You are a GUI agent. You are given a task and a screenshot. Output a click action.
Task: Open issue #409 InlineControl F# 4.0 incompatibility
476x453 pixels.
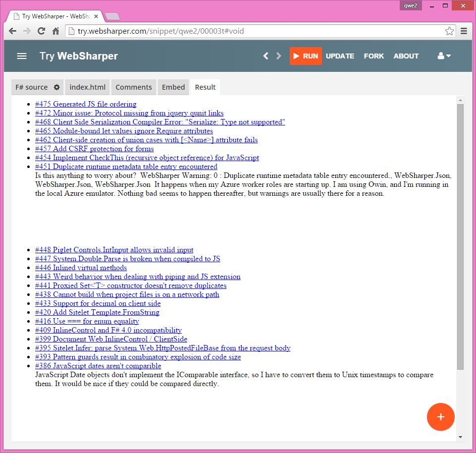108,330
